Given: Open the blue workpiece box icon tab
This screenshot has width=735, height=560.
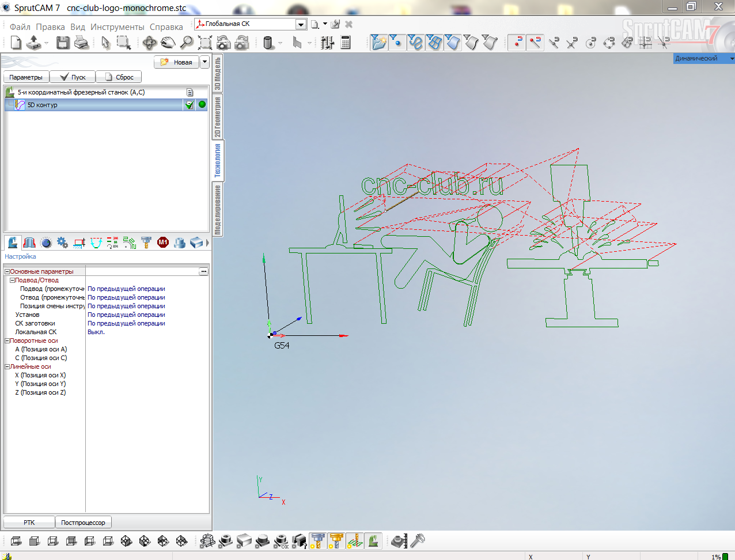Looking at the screenshot, I should pos(196,243).
